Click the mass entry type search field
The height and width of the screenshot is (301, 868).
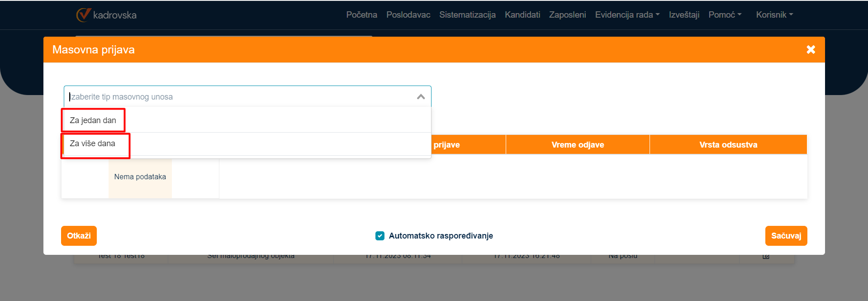click(x=240, y=97)
